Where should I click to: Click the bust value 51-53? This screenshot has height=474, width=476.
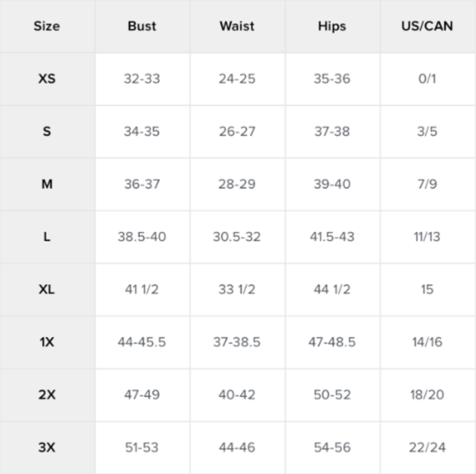[142, 447]
